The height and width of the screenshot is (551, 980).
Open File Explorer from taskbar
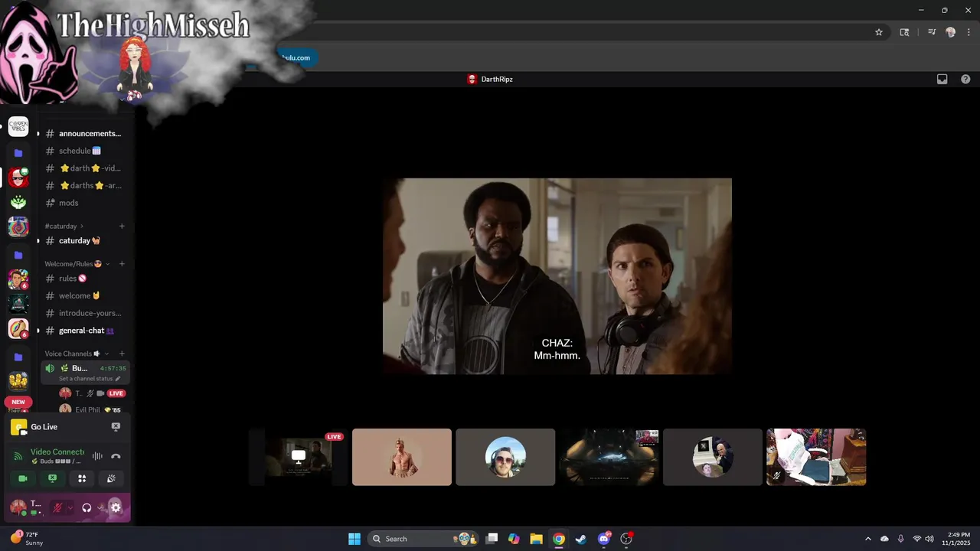point(536,539)
